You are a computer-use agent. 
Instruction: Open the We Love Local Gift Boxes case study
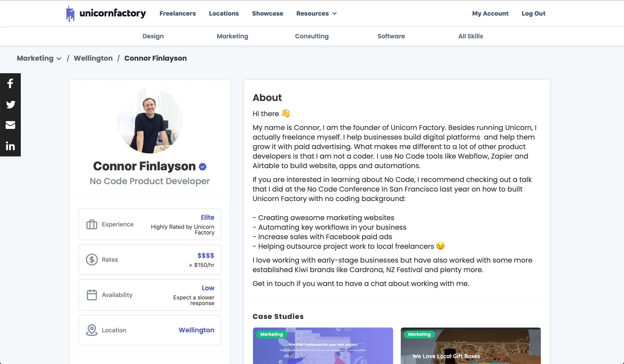[x=470, y=346]
